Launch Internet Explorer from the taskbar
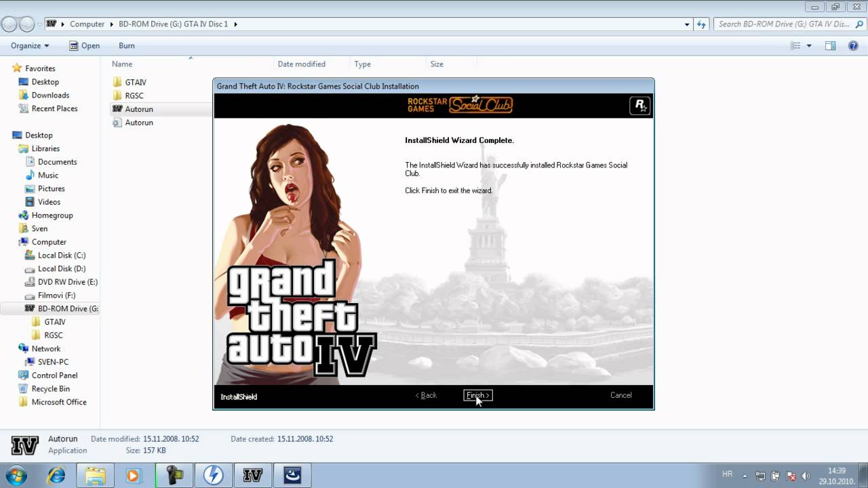The width and height of the screenshot is (868, 488). 56,475
